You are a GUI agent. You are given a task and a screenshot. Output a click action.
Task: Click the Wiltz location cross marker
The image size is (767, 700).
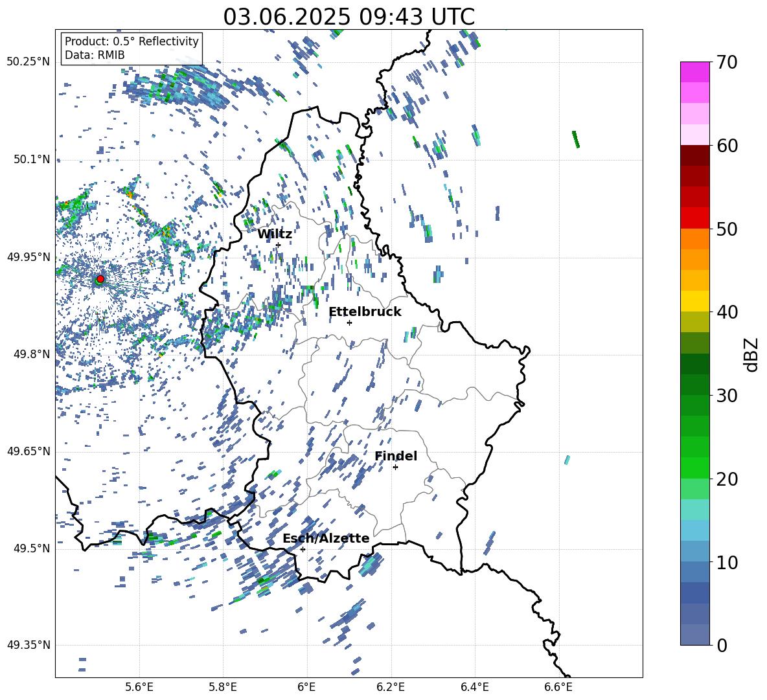pos(279,245)
